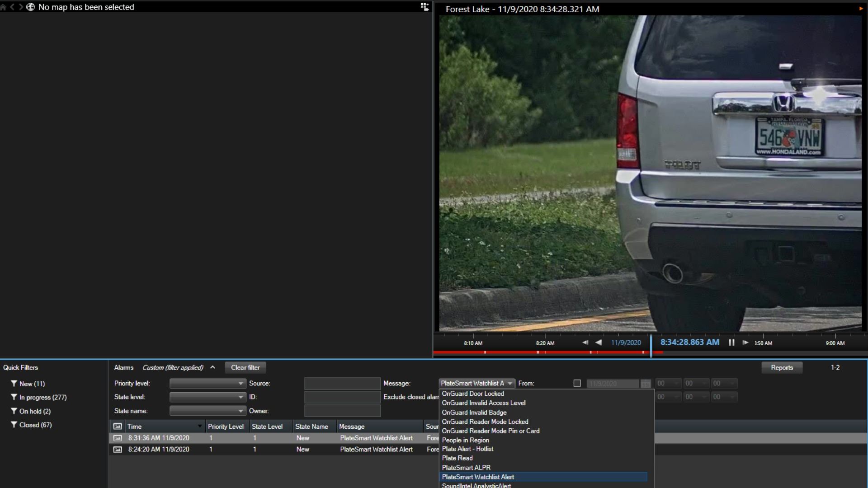Viewport: 868px width, 488px height.
Task: Open the From date calendar icon
Action: tap(646, 384)
